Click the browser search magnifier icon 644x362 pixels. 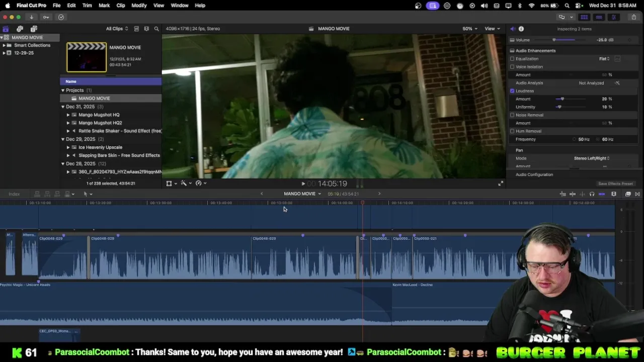point(156,29)
